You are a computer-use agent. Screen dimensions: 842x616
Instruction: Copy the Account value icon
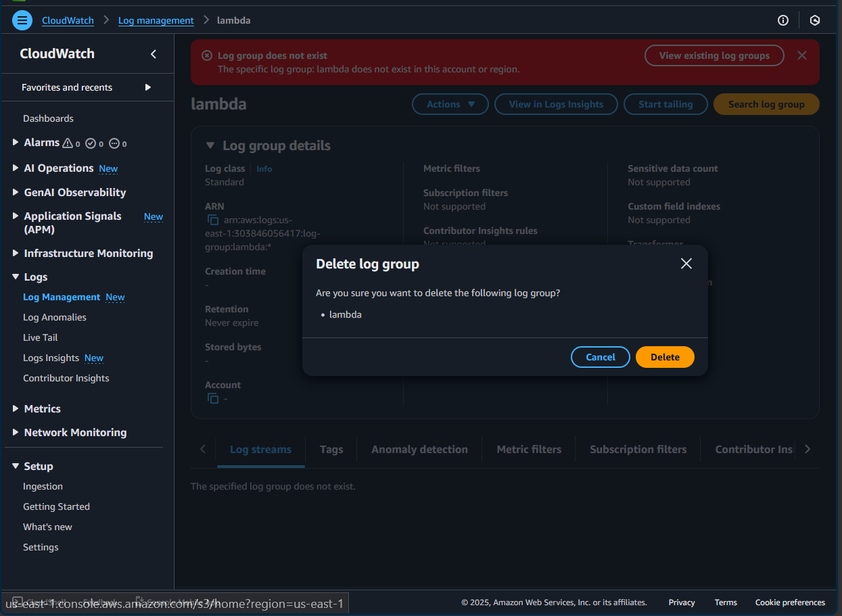tap(213, 398)
